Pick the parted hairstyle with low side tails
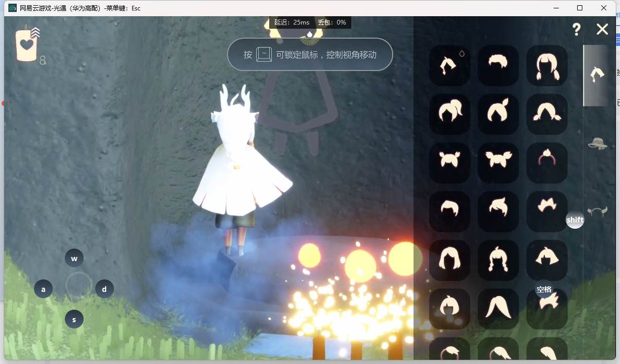The height and width of the screenshot is (364, 620). point(547,114)
